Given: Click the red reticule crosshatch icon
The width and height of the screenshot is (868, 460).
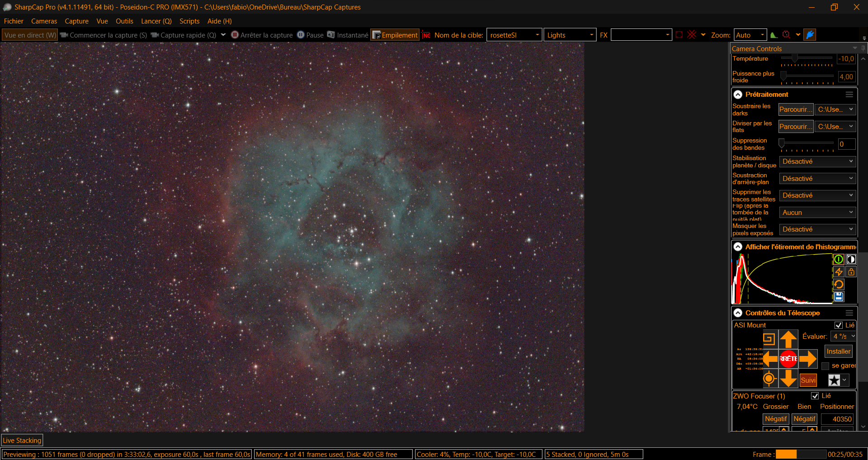Looking at the screenshot, I should (x=692, y=35).
